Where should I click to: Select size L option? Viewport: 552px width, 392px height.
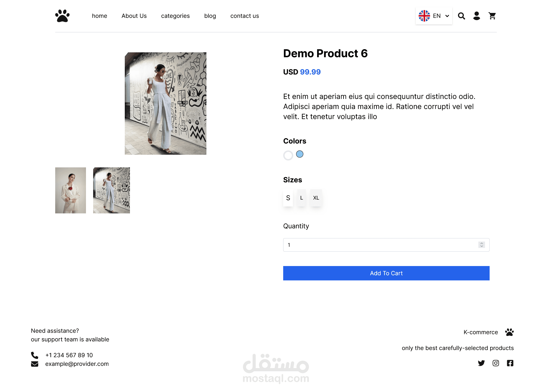point(302,198)
